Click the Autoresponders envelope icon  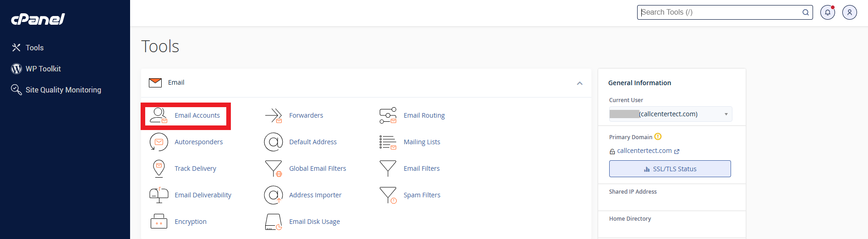click(158, 142)
